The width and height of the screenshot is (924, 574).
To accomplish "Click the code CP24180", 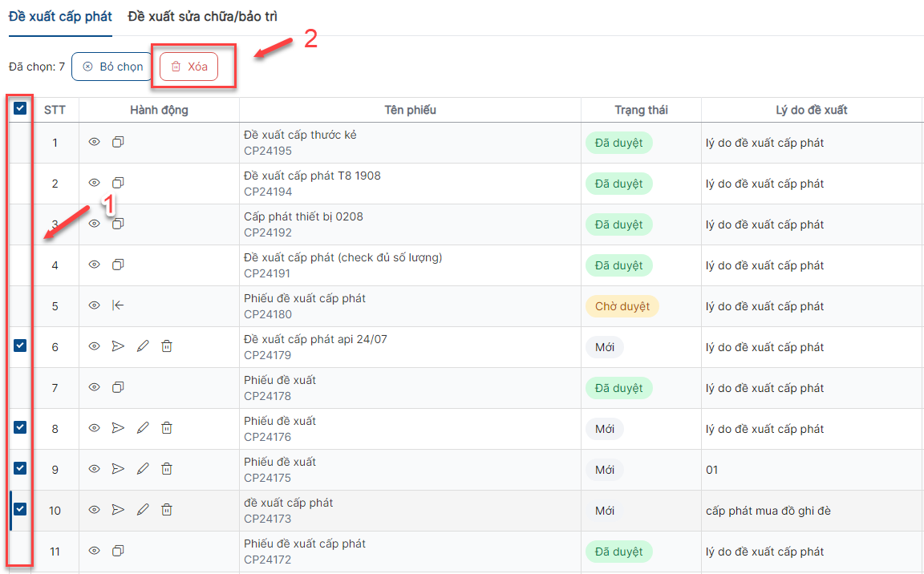I will [x=268, y=314].
